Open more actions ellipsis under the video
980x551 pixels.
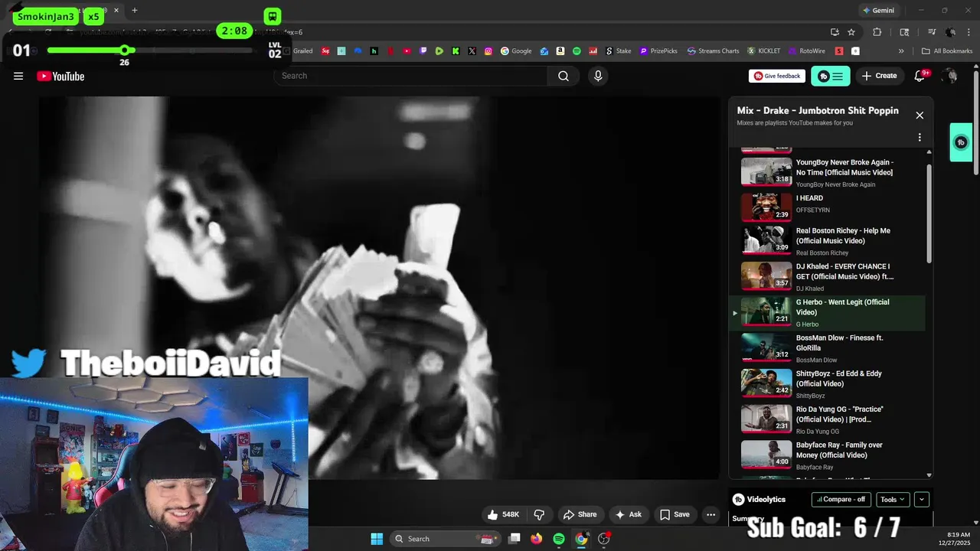coord(711,514)
